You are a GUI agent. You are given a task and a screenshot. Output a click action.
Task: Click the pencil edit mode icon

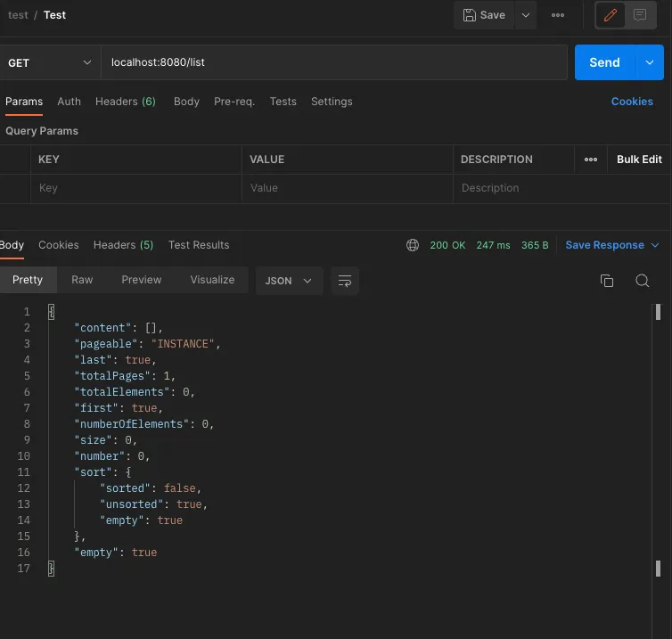611,15
